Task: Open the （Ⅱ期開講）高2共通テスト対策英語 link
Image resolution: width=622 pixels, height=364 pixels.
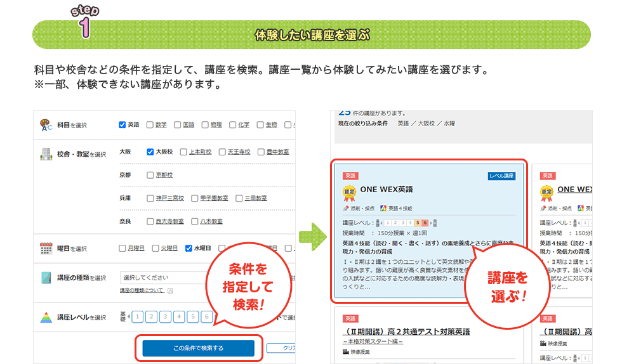Action: [x=406, y=332]
